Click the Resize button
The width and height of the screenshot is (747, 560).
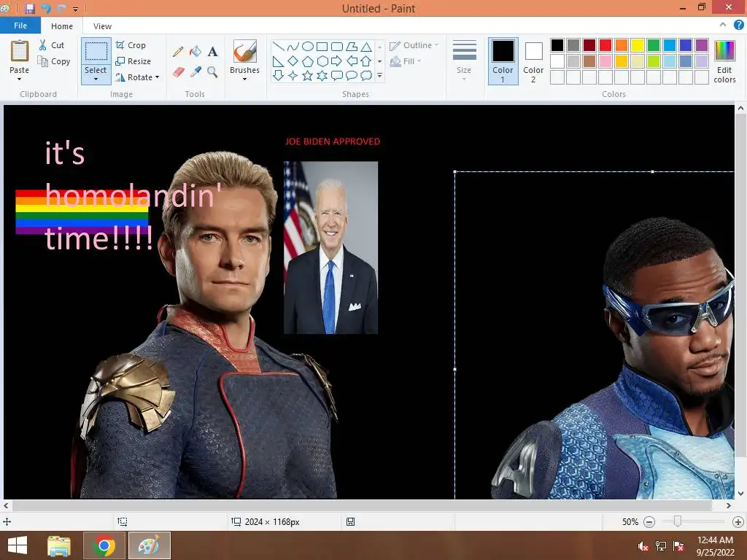133,61
